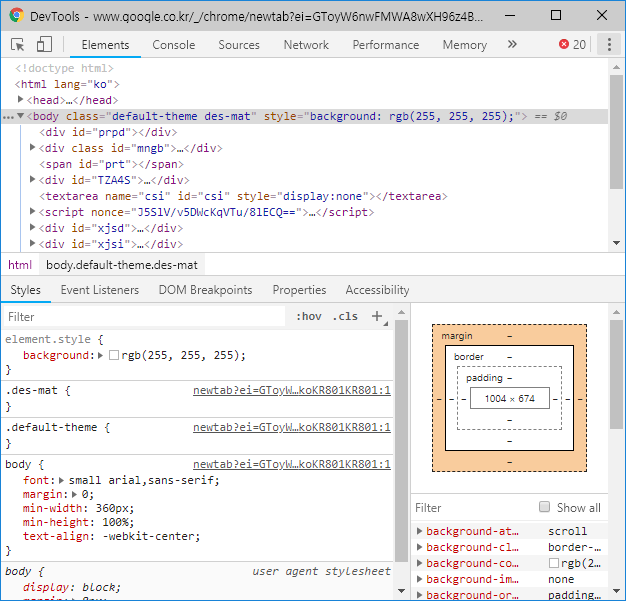The image size is (626, 601).
Task: Expand the div id xjsi node
Action: pyautogui.click(x=33, y=243)
